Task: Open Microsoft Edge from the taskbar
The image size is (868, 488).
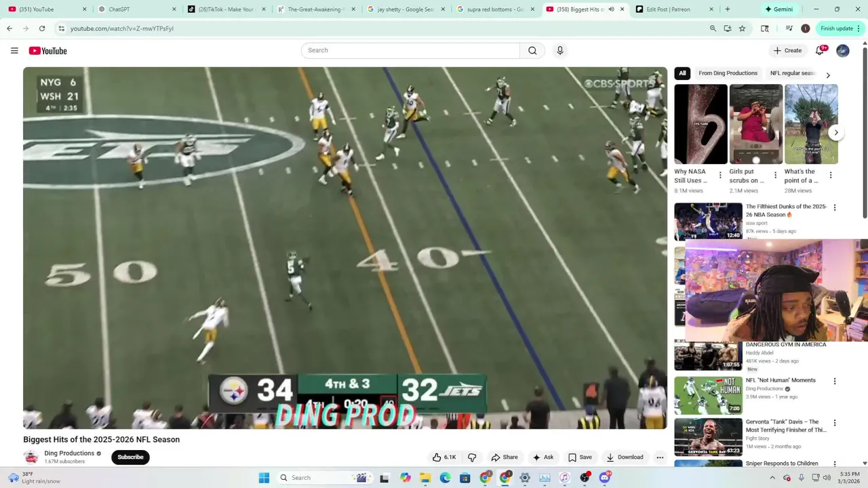Action: click(445, 478)
